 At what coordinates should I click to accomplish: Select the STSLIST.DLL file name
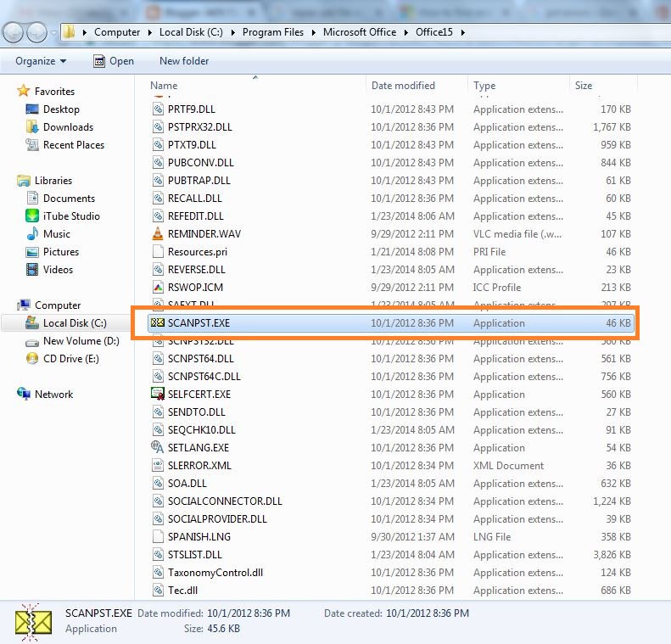[x=195, y=555]
